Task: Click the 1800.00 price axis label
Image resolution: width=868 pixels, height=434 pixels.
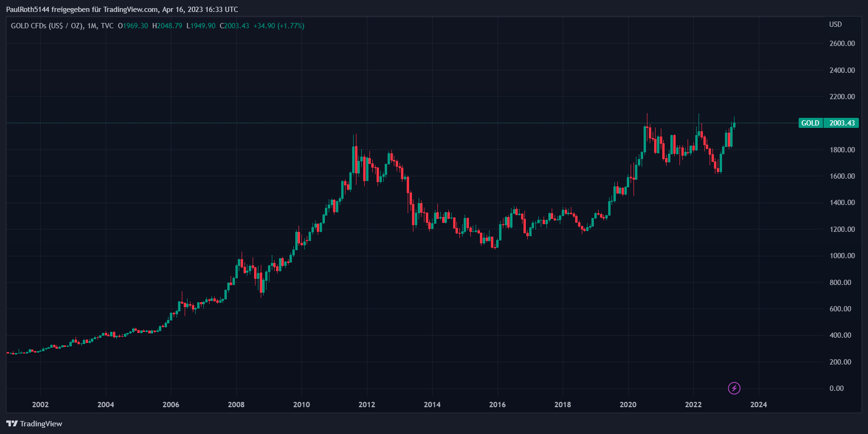Action: [842, 150]
